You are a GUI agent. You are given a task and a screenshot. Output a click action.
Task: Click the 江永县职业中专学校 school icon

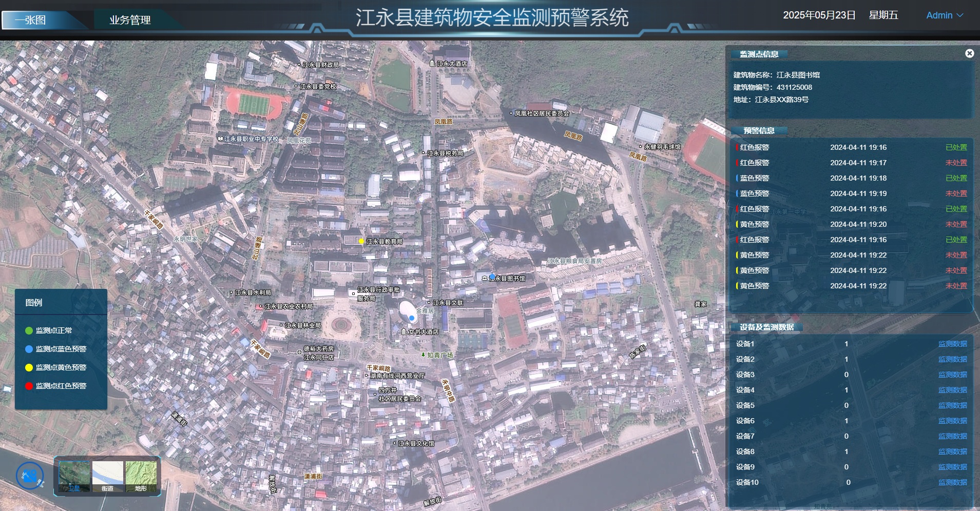pyautogui.click(x=220, y=139)
